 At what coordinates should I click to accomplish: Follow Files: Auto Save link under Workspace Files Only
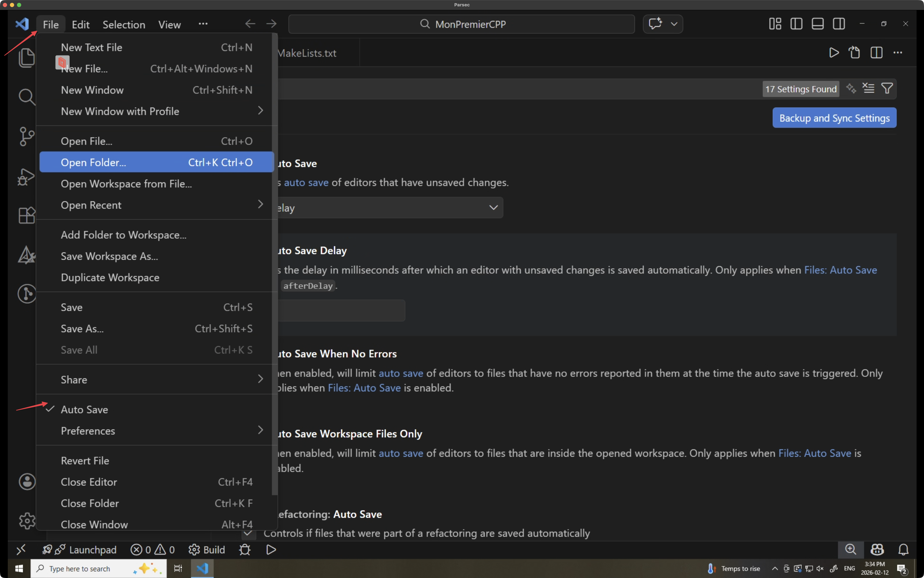click(815, 453)
